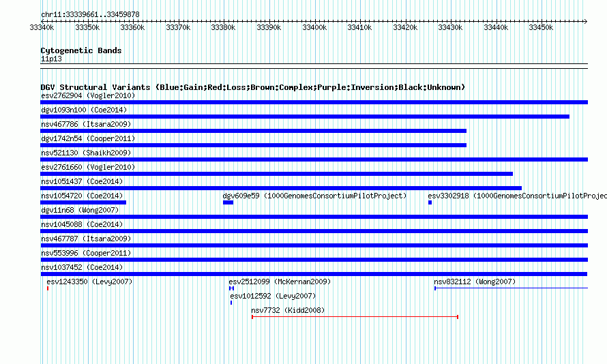This screenshot has width=607, height=364.
Task: Click the nsv467786 (Itsara2009) blue bar
Action: click(x=253, y=131)
